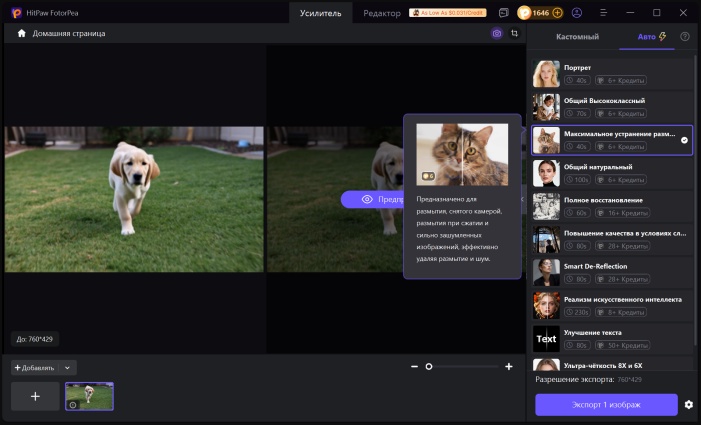Click the 16+ Кредиты badge
This screenshot has height=425, width=701.
624,213
